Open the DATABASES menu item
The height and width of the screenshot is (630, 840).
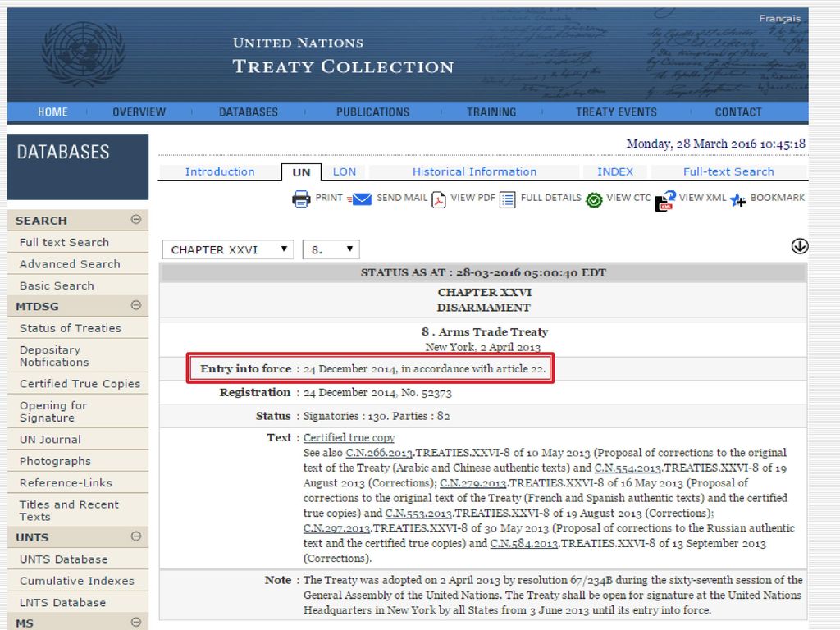click(x=249, y=112)
